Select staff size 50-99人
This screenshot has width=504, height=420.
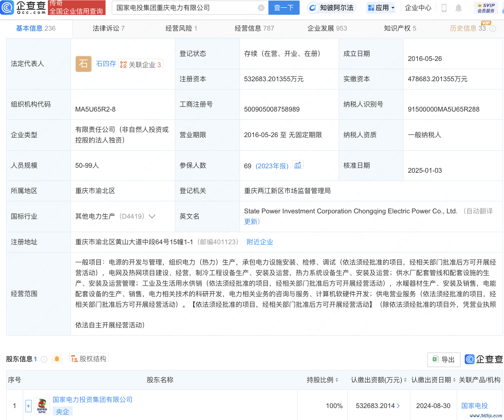click(87, 165)
